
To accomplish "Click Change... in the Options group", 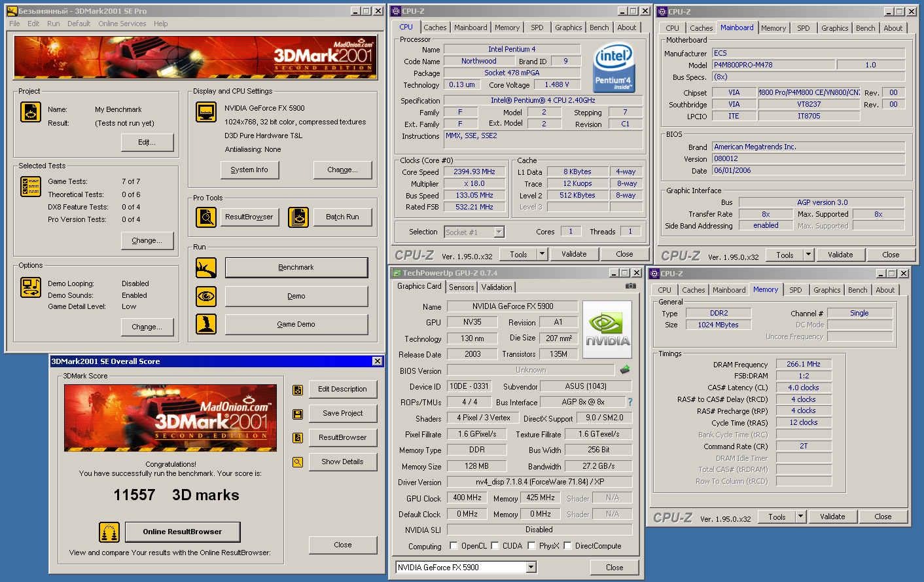I will pyautogui.click(x=147, y=327).
